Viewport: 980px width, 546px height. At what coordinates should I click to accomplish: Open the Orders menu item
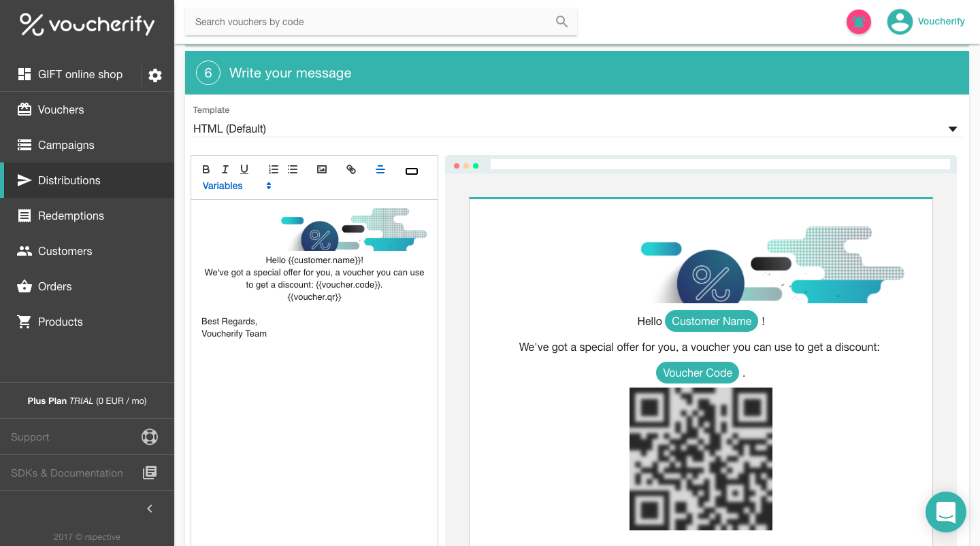point(87,286)
